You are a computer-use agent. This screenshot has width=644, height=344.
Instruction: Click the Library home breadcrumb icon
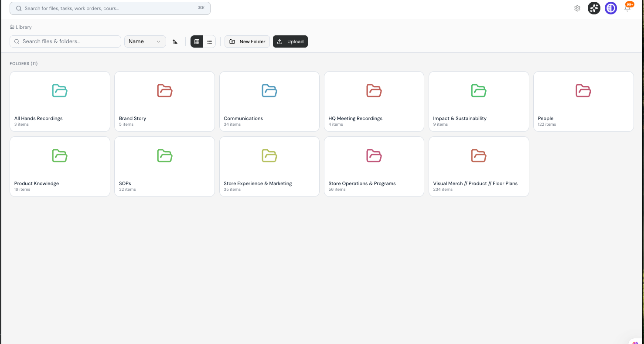coord(12,27)
